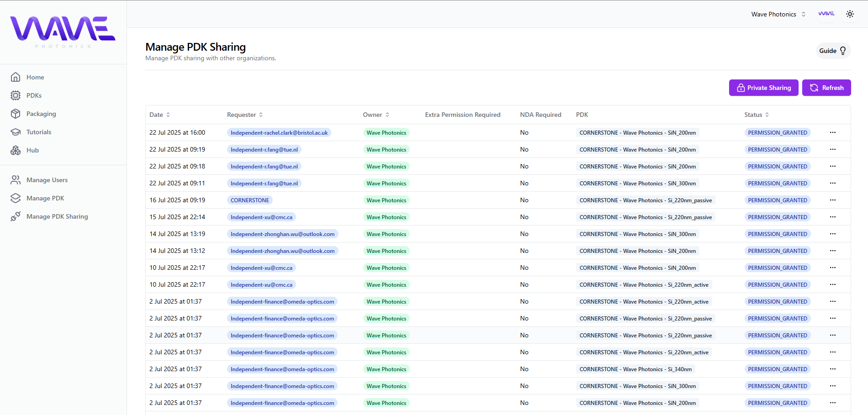Click the NDA 'No' value in 22 Jul 09:19 row
This screenshot has width=868, height=415.
[524, 149]
